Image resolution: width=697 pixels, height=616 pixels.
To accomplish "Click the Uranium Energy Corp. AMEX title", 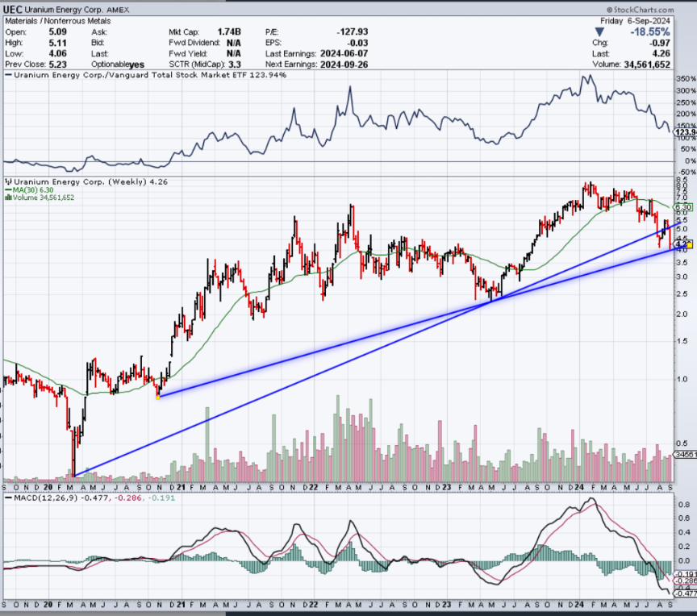I will pyautogui.click(x=77, y=10).
